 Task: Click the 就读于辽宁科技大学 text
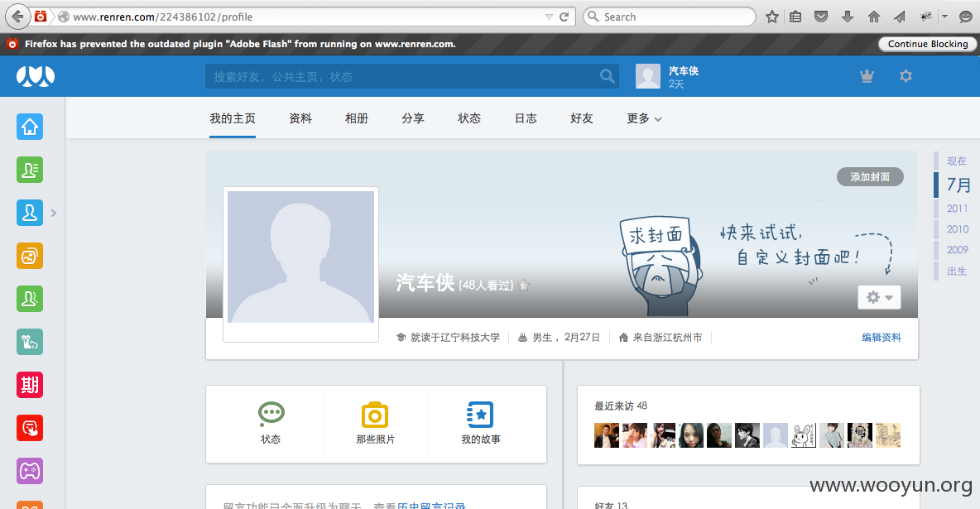click(455, 338)
